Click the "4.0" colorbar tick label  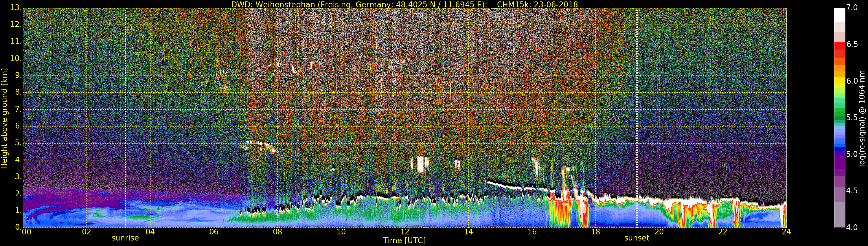(x=852, y=228)
